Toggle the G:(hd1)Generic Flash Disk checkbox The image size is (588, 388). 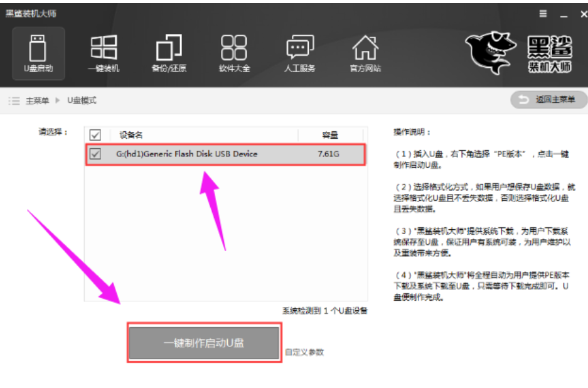pos(95,154)
